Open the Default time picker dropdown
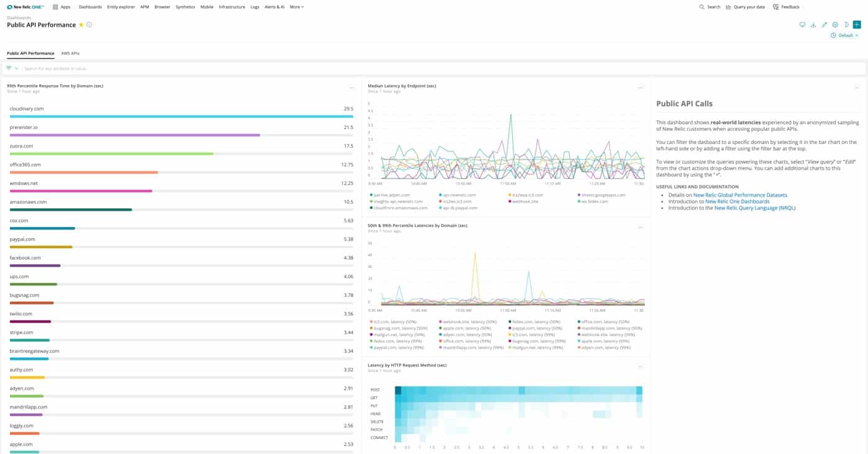 (845, 35)
